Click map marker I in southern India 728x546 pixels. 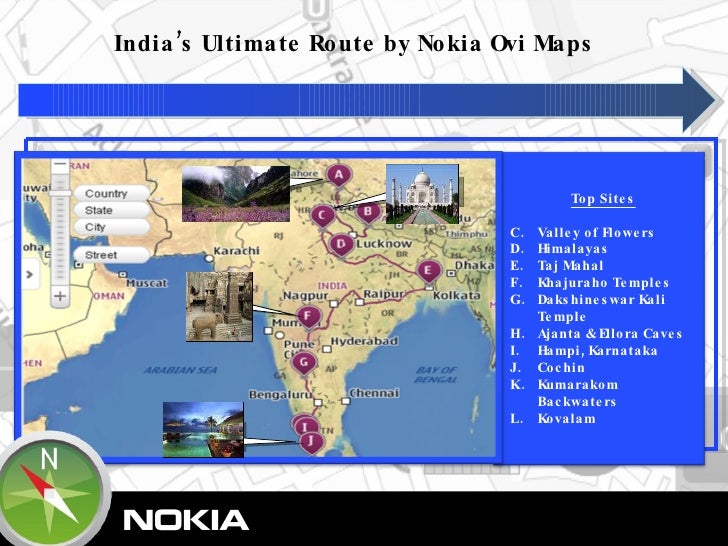304,426
